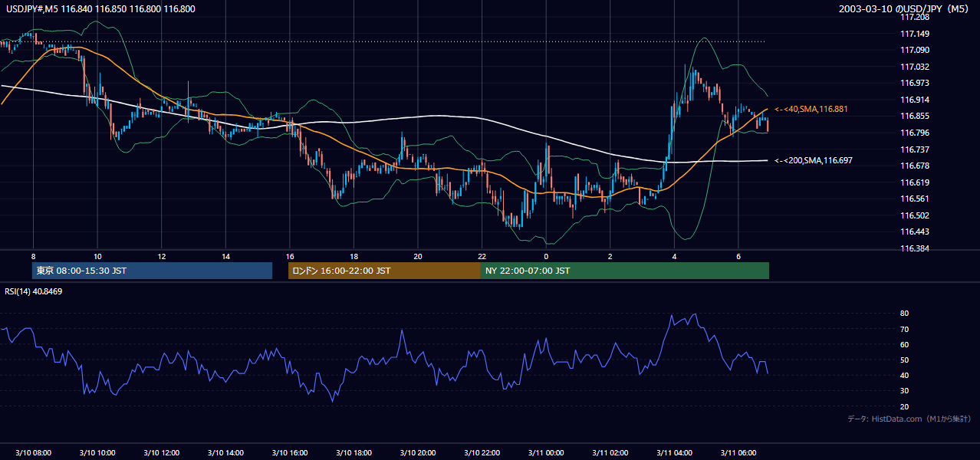Viewport: 980px width, 460px height.
Task: Select the 東京 08:00-15:30 JST session bar
Action: pyautogui.click(x=153, y=271)
